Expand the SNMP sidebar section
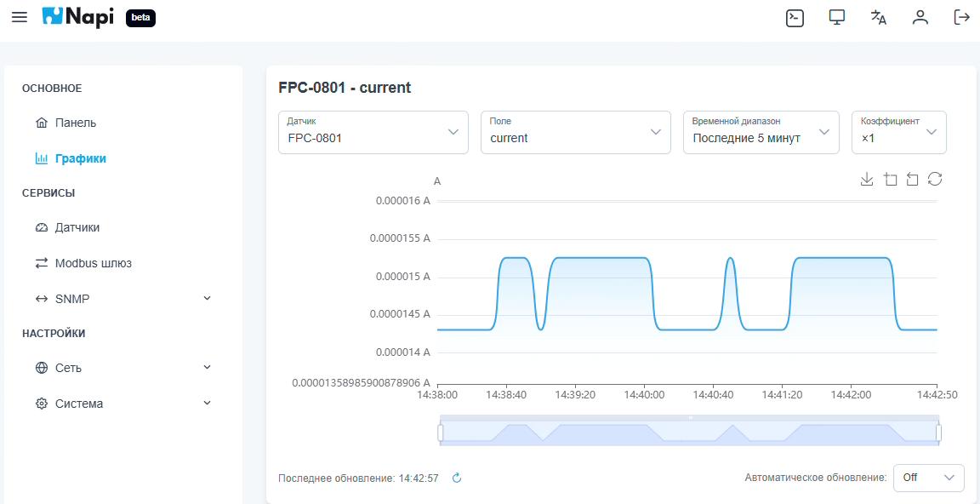Viewport: 980px width, 504px height. (123, 299)
